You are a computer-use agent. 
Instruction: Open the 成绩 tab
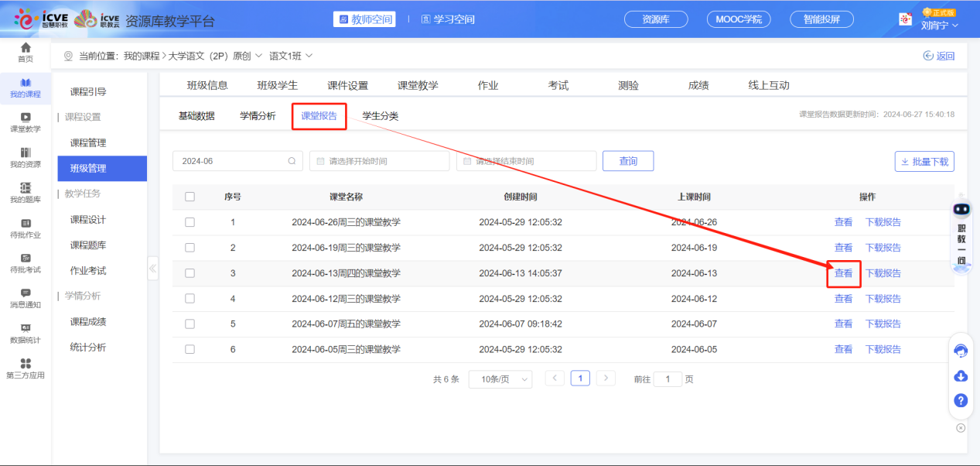click(698, 86)
